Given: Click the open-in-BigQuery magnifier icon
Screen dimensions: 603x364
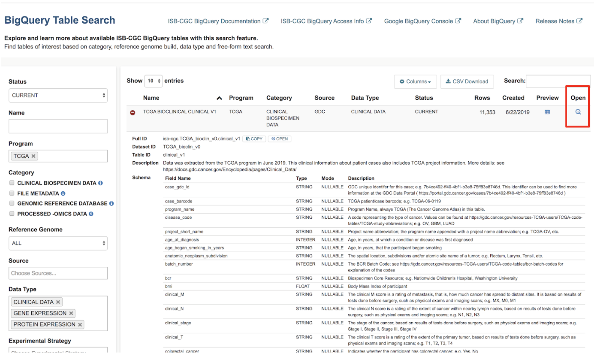Looking at the screenshot, I should click(x=578, y=112).
